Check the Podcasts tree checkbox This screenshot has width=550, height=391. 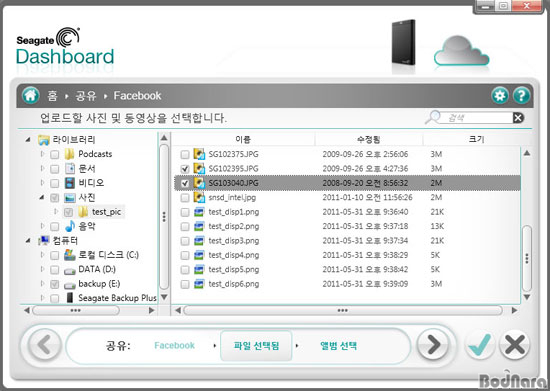pos(54,154)
